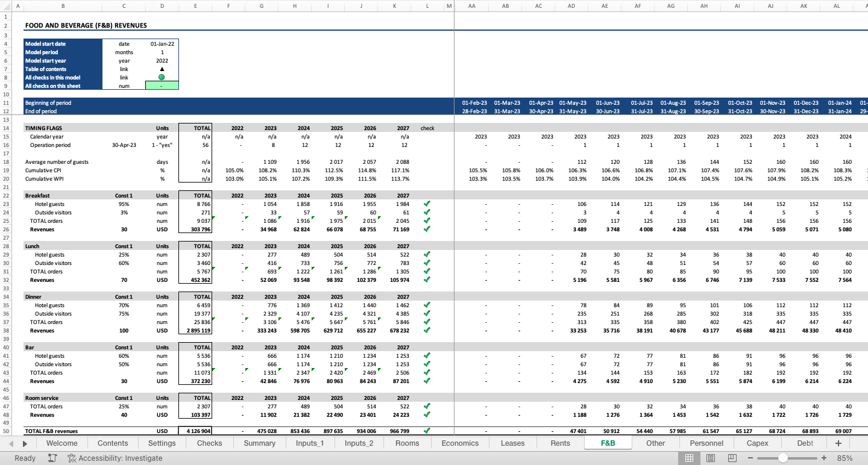The width and height of the screenshot is (868, 465).
Task: Click the next-sheet navigation arrow
Action: pos(25,443)
